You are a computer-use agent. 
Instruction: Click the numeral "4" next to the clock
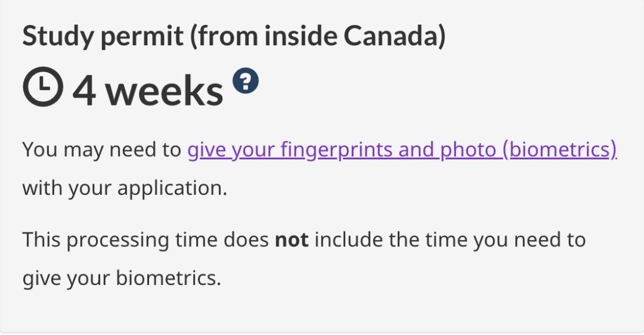click(x=85, y=91)
